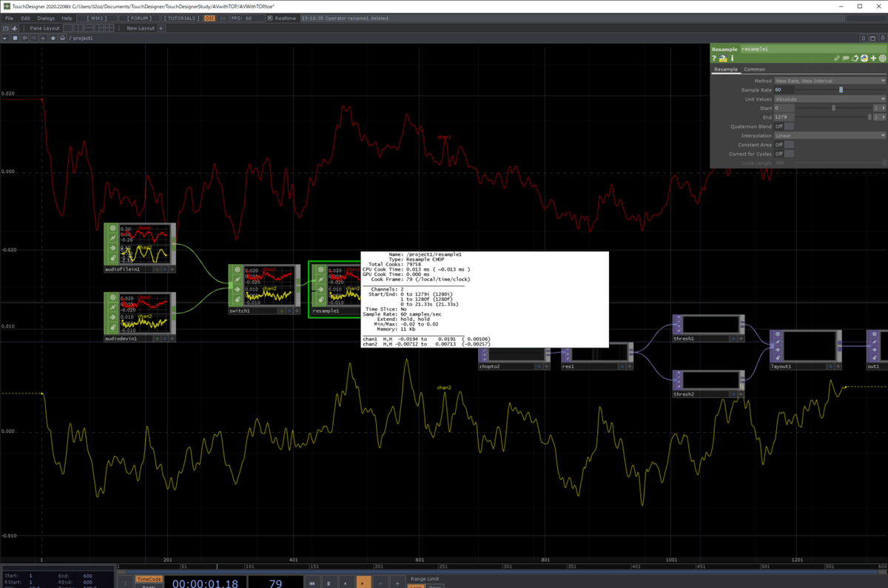Click the FPS 60 field in toolbar
The image size is (888, 588).
pyautogui.click(x=247, y=18)
